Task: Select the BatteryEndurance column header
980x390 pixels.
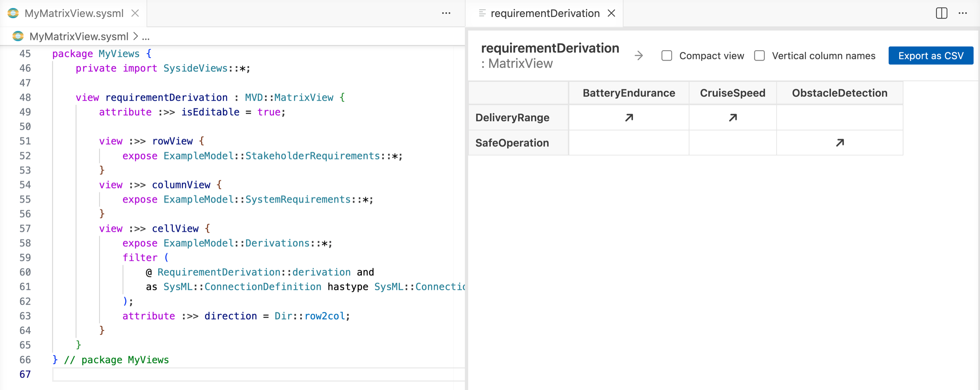Action: [x=629, y=93]
